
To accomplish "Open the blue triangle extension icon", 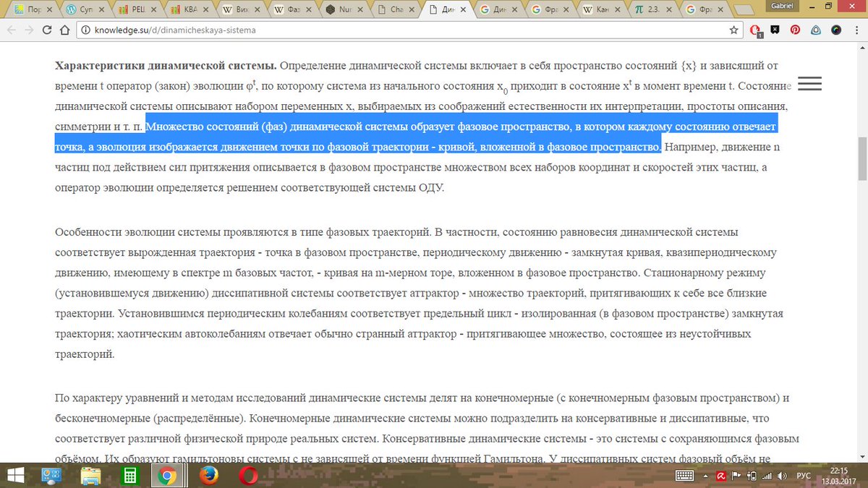I will tap(815, 30).
